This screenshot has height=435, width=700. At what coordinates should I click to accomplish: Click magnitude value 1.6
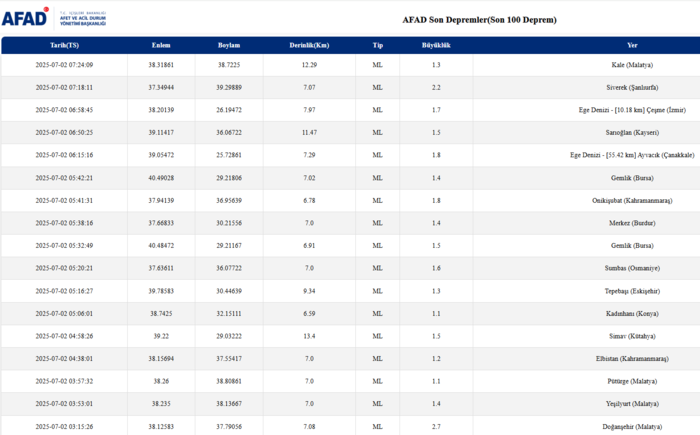tap(436, 268)
